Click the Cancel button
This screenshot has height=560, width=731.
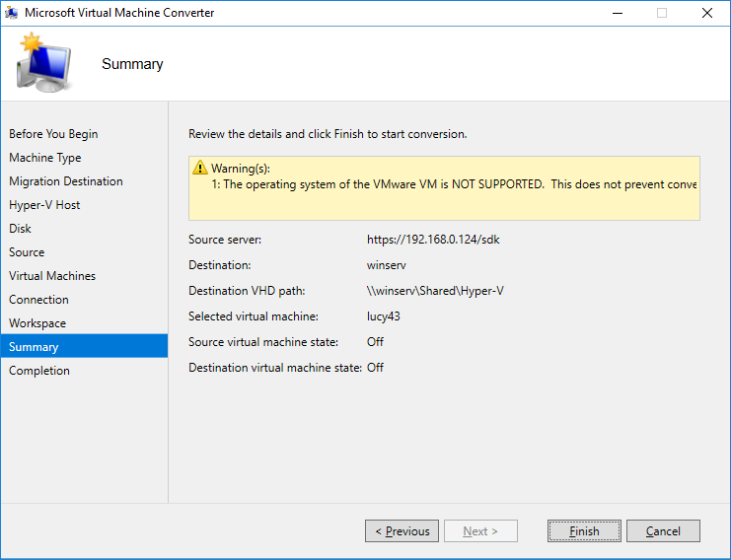[x=663, y=530]
